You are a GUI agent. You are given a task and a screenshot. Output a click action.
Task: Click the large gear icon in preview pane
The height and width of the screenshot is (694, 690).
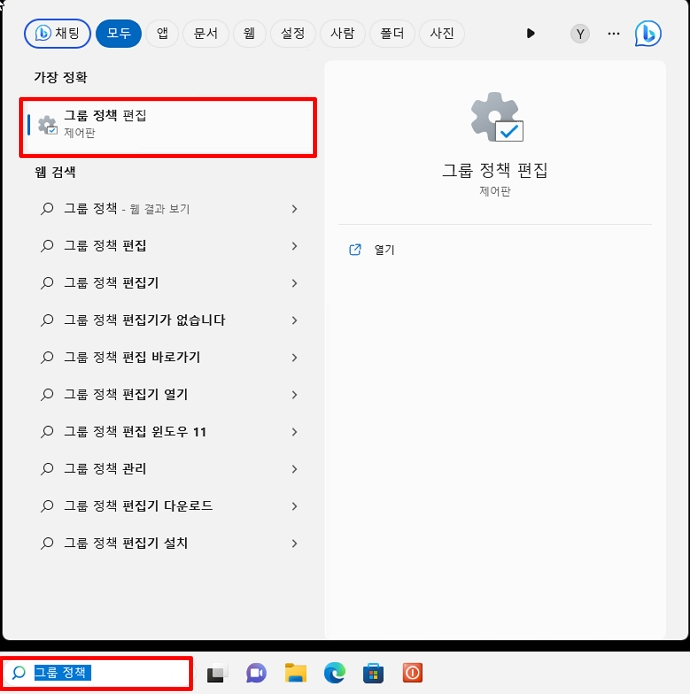[497, 117]
